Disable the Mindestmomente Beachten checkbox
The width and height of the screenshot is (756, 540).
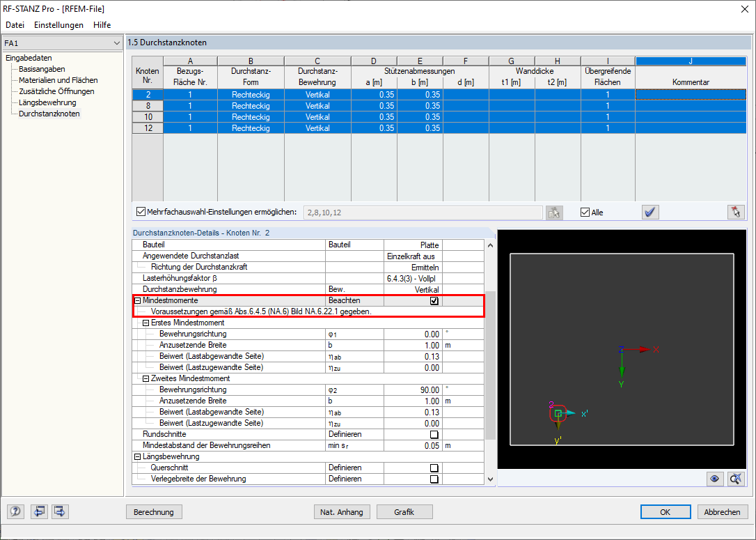click(435, 300)
